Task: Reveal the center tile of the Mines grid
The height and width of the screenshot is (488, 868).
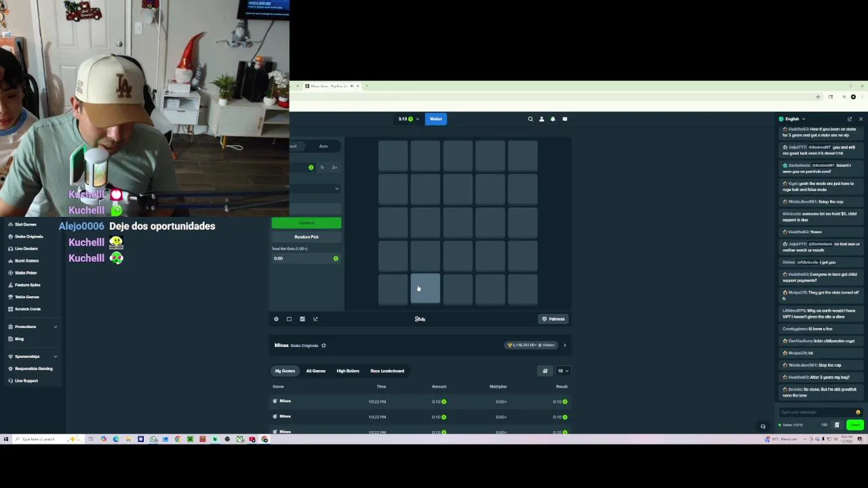Action: (x=458, y=223)
